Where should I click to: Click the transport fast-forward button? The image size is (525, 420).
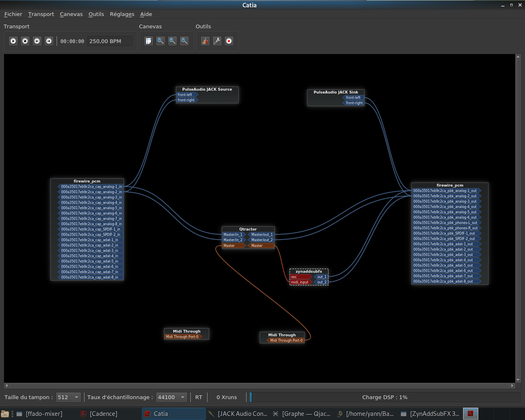49,41
